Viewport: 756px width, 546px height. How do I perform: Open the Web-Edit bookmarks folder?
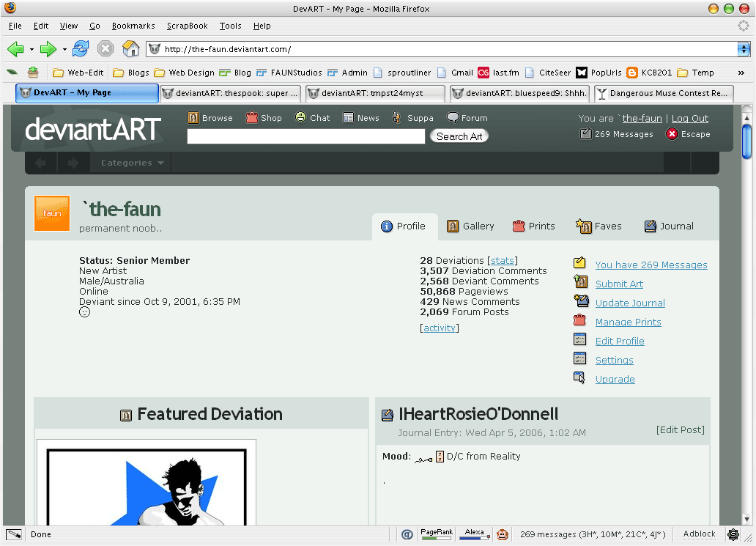click(x=78, y=73)
